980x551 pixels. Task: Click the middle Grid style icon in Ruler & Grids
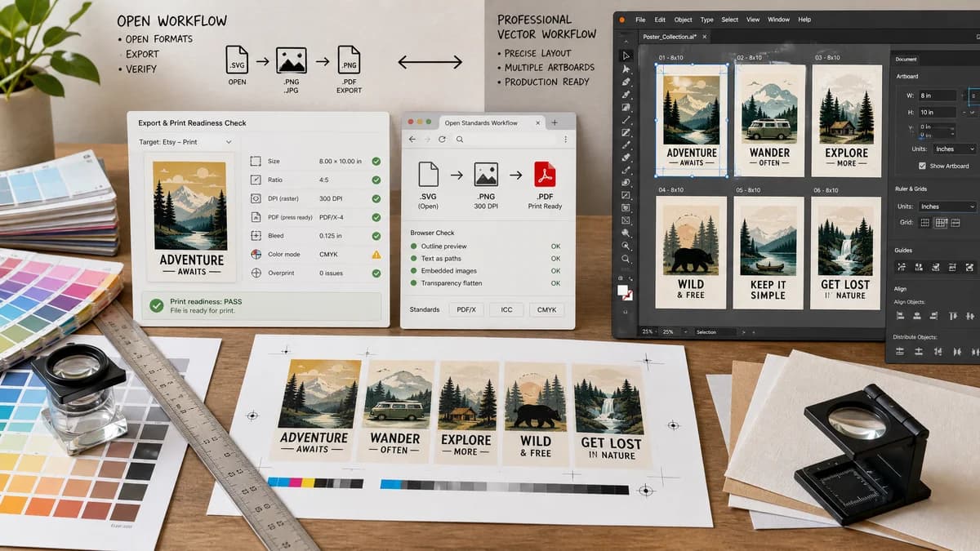[941, 222]
